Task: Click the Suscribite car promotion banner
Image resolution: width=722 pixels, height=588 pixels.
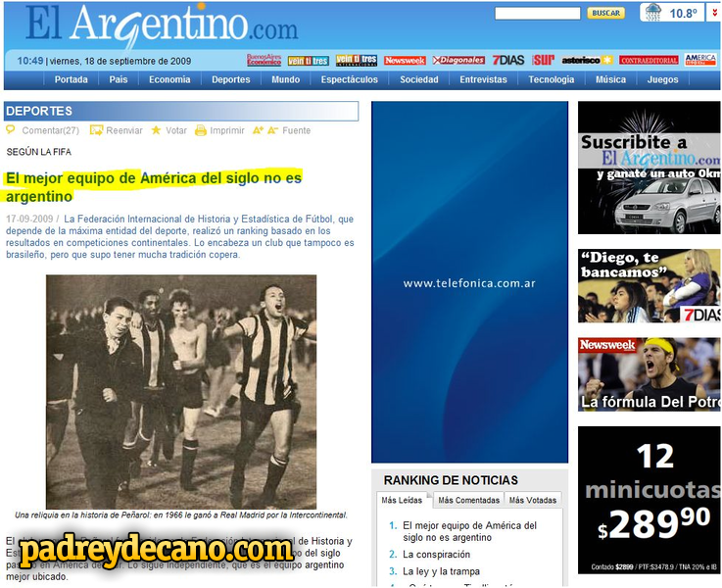Action: point(649,168)
